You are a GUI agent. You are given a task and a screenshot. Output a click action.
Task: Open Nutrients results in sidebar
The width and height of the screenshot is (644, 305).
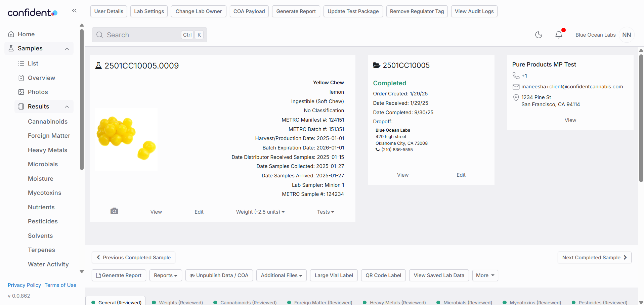pyautogui.click(x=41, y=207)
